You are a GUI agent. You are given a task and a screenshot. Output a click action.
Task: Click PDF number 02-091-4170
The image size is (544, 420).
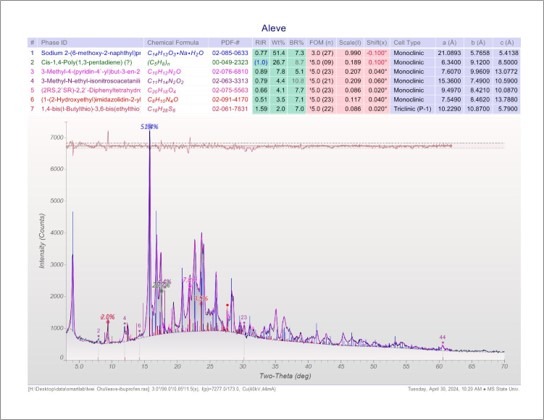pos(230,100)
